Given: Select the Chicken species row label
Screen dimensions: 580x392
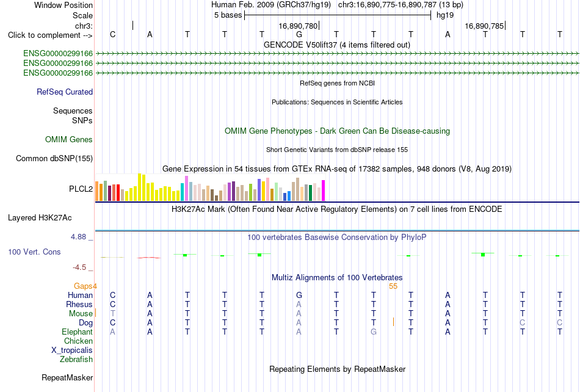Looking at the screenshot, I should pyautogui.click(x=78, y=341).
